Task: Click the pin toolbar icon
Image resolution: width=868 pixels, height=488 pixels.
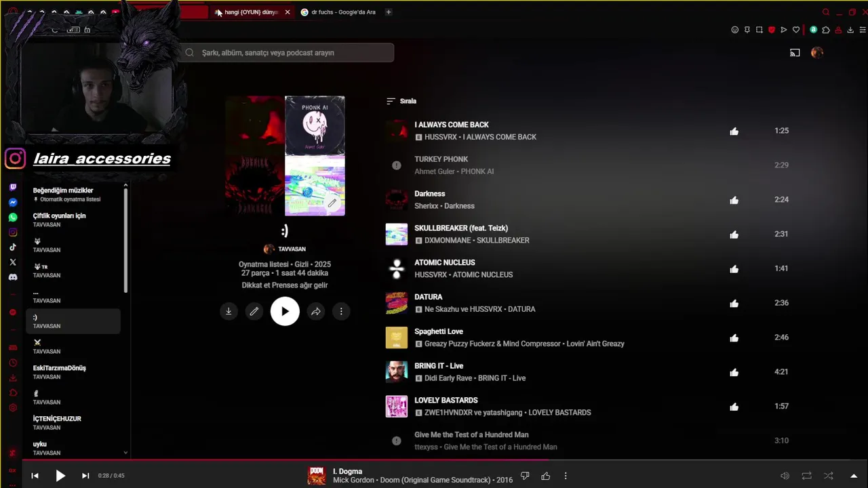Action: point(747,30)
